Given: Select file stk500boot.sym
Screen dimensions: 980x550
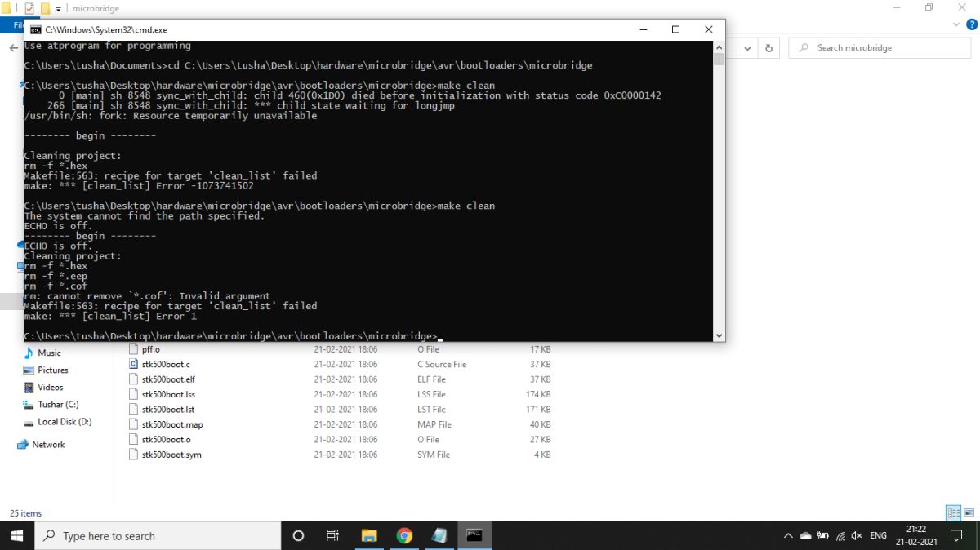Looking at the screenshot, I should tap(171, 455).
